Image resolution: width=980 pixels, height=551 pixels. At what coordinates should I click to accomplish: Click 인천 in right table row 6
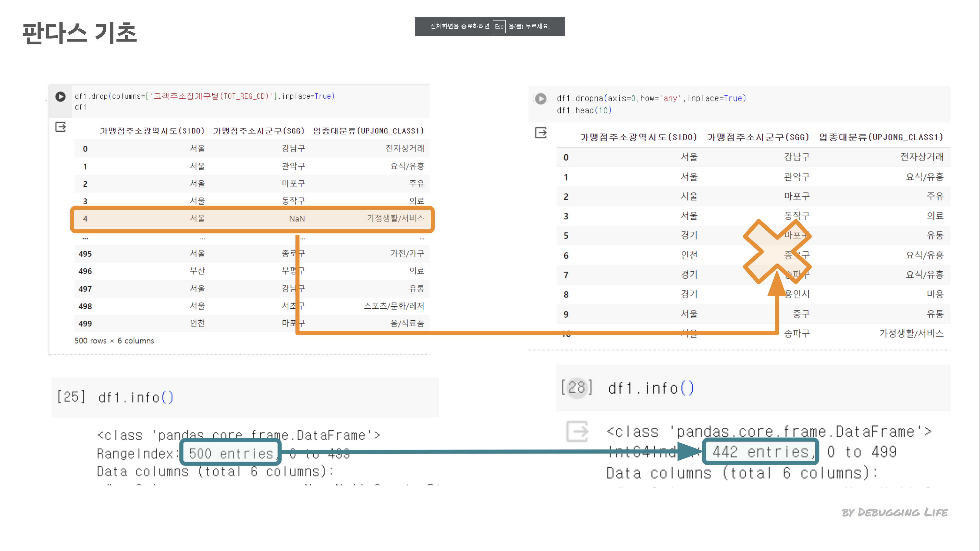tap(689, 255)
